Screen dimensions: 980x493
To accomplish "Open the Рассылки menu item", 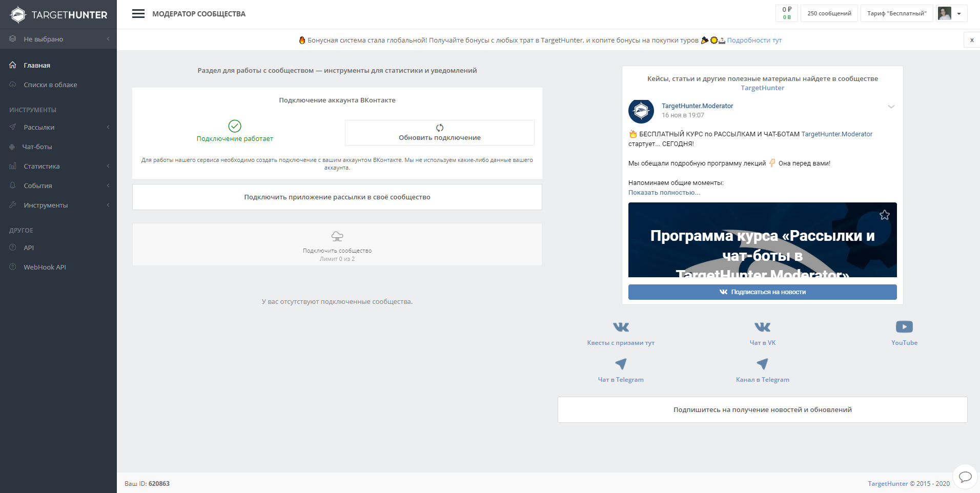I will (x=58, y=127).
